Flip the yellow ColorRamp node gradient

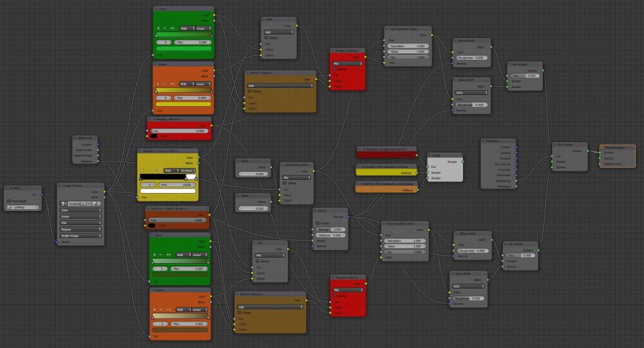[x=156, y=170]
